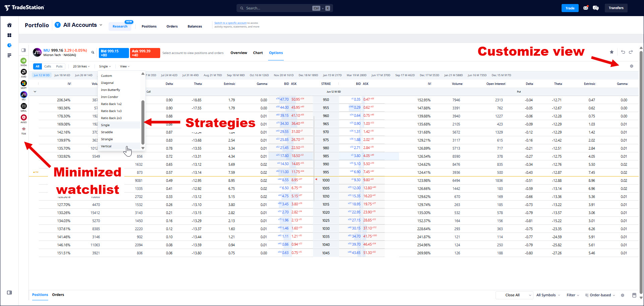Choose Ratio Back 1x2 strategy
Screen dimensions: 644x306
tap(119, 104)
